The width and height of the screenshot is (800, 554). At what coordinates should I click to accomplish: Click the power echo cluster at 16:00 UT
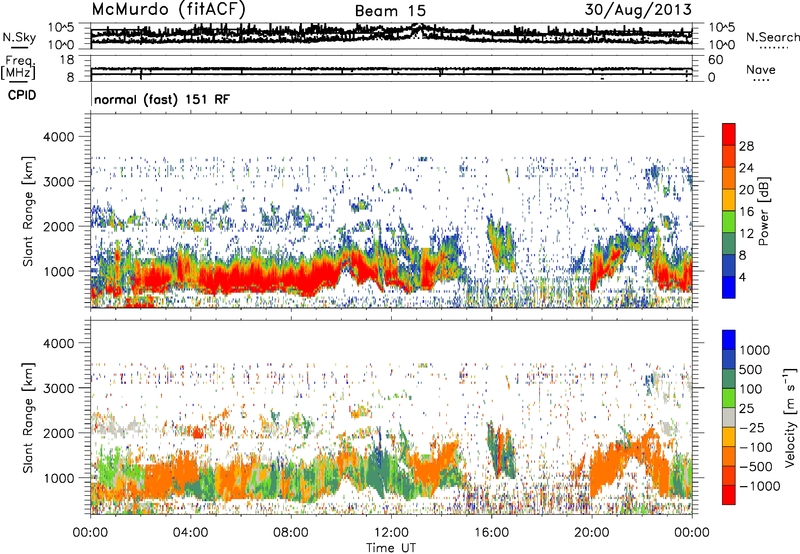pyautogui.click(x=501, y=244)
